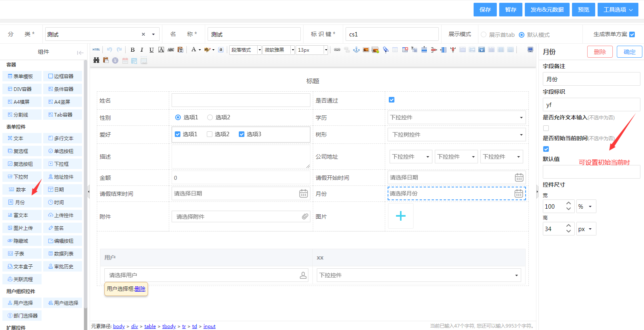Click paste as plain text icon

click(x=180, y=50)
